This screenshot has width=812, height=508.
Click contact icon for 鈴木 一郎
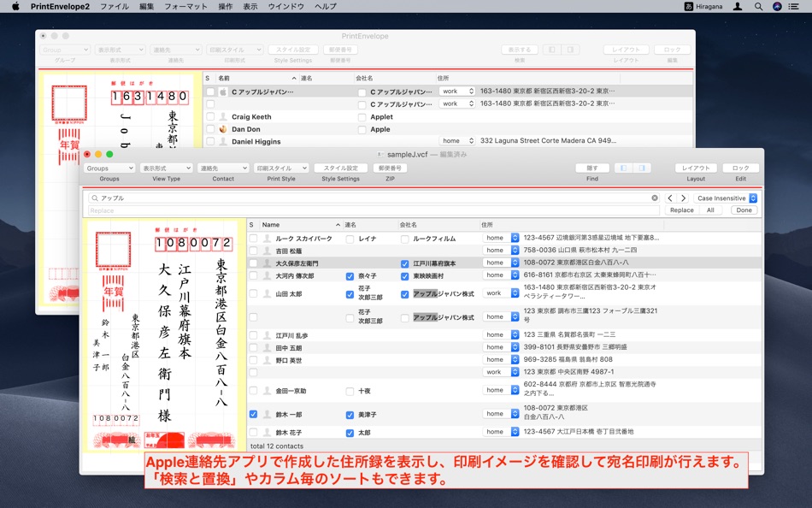[267, 414]
